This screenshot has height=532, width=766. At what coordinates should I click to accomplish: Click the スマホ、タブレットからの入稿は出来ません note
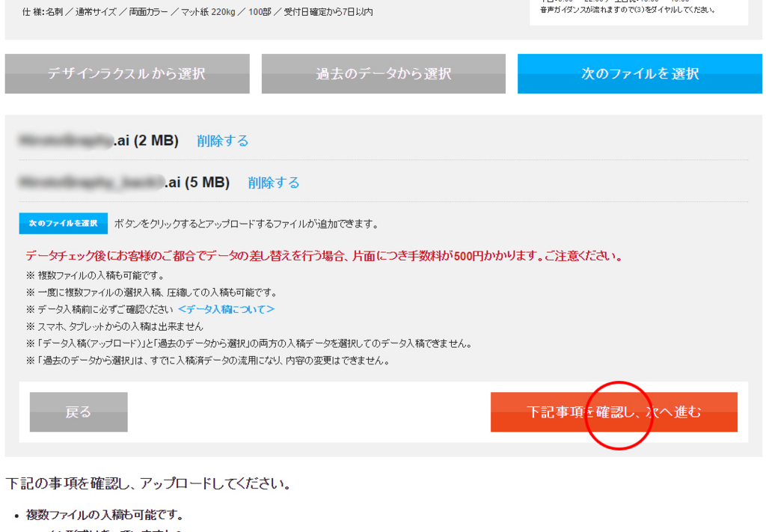(x=114, y=326)
